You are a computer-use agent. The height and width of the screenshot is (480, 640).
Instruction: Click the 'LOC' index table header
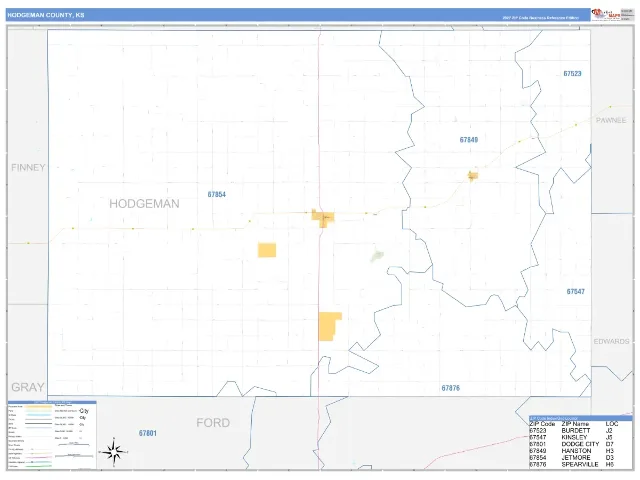(x=612, y=424)
